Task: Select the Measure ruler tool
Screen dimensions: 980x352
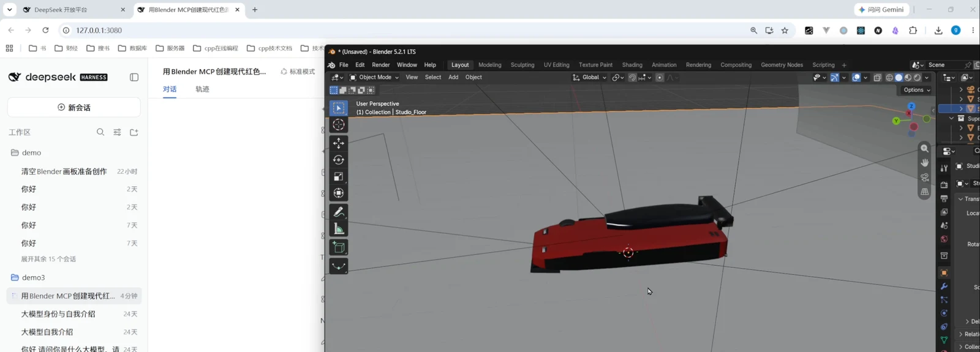Action: click(339, 229)
